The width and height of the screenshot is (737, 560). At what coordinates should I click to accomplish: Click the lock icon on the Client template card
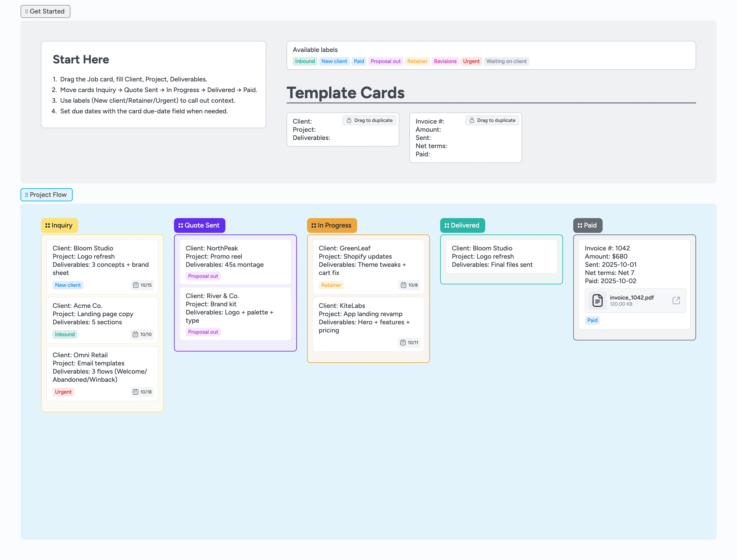(349, 120)
